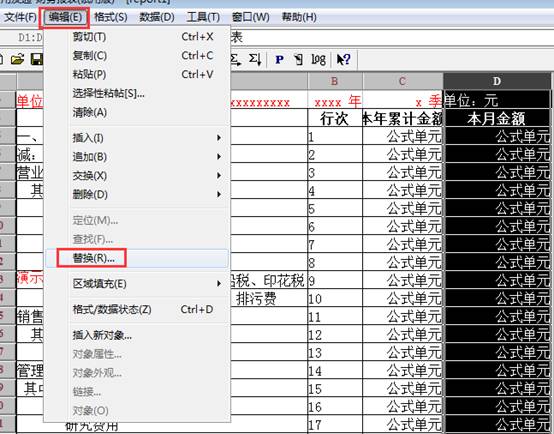Select column D header

pos(497,81)
